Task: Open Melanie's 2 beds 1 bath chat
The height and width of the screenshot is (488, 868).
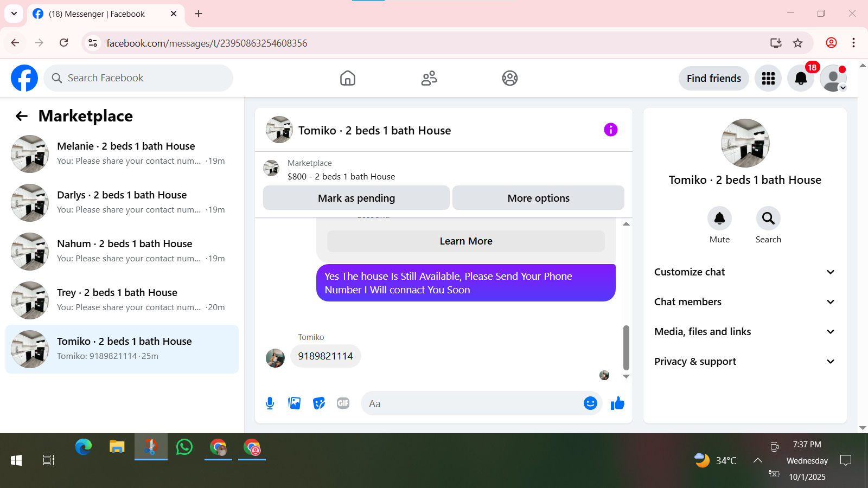Action: click(122, 154)
